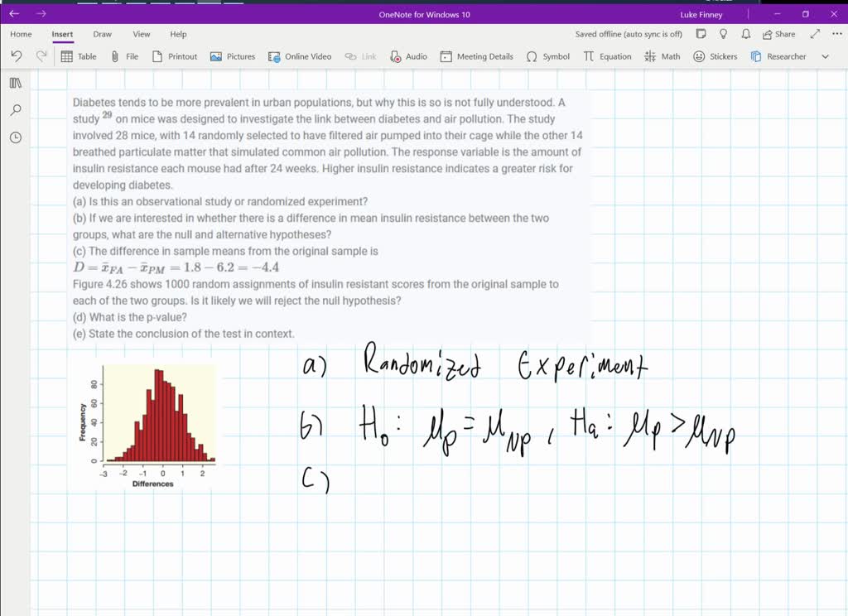This screenshot has width=848, height=616.
Task: Open recent notes clock icon
Action: 15,137
